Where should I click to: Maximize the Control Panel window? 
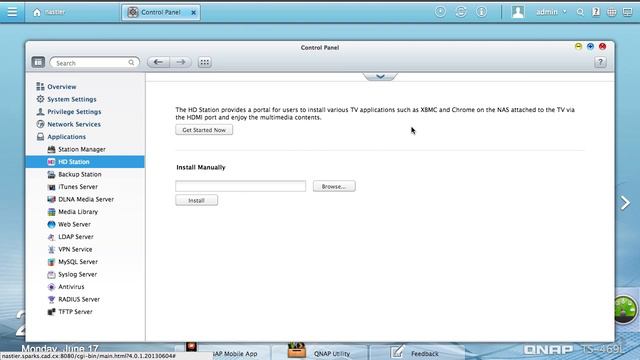(590, 47)
